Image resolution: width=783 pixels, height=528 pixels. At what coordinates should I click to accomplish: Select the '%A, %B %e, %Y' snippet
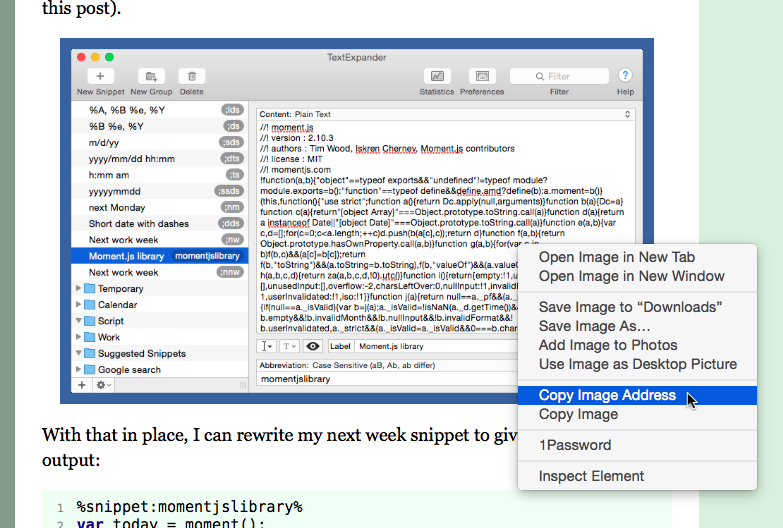tap(160, 110)
